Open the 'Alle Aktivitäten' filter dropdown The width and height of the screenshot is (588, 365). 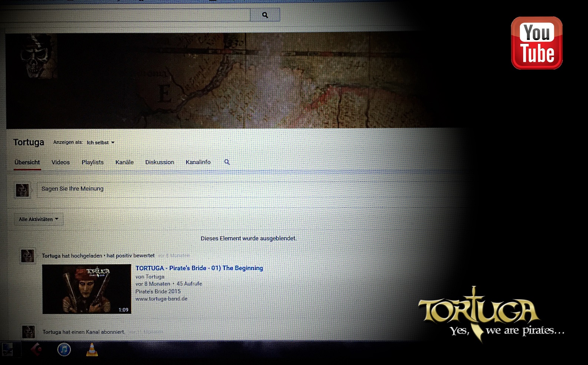coord(39,219)
